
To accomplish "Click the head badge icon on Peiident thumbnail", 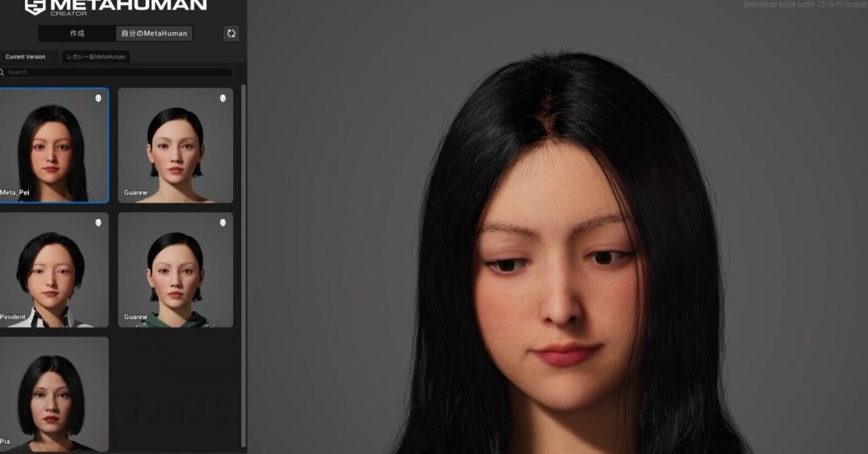I will tap(98, 222).
